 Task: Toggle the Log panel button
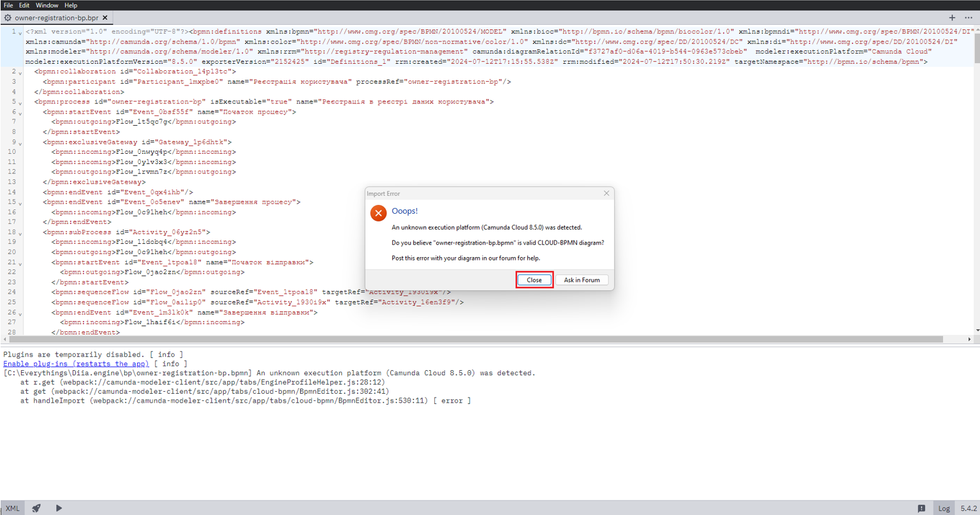pyautogui.click(x=944, y=509)
